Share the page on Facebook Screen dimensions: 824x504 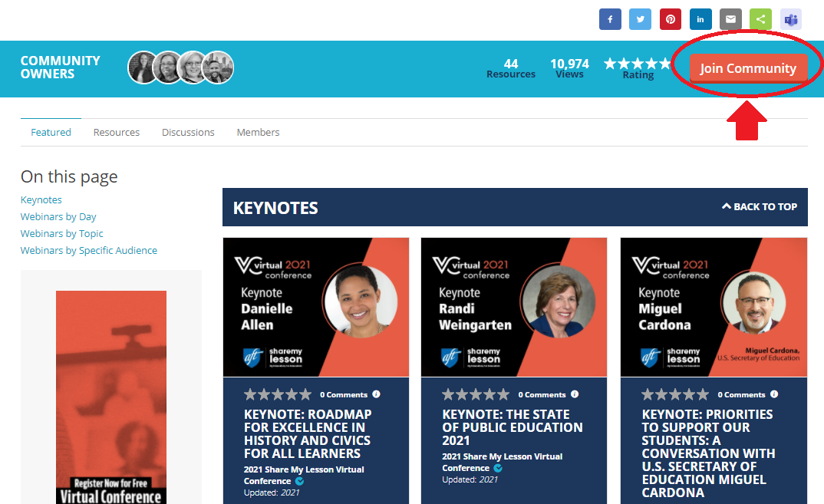pos(610,19)
